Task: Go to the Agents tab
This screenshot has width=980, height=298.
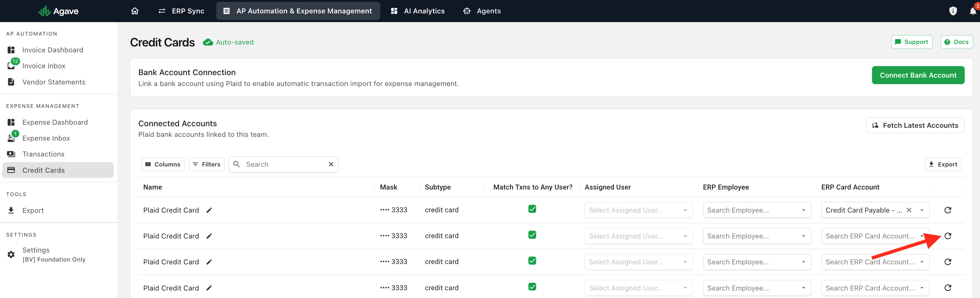Action: pyautogui.click(x=482, y=11)
